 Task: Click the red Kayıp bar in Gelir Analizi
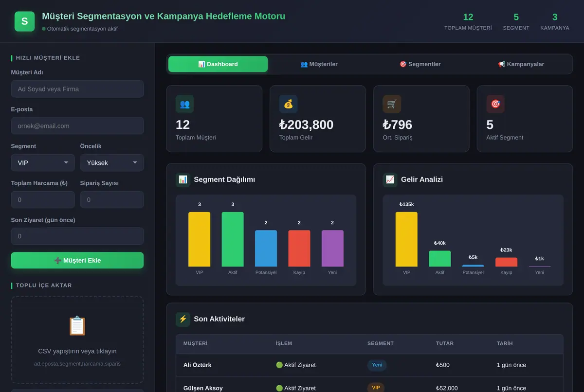(506, 262)
